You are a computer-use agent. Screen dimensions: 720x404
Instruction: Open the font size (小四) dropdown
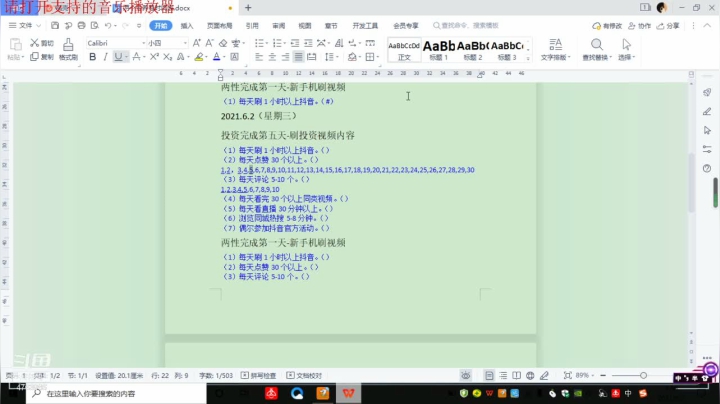[185, 43]
